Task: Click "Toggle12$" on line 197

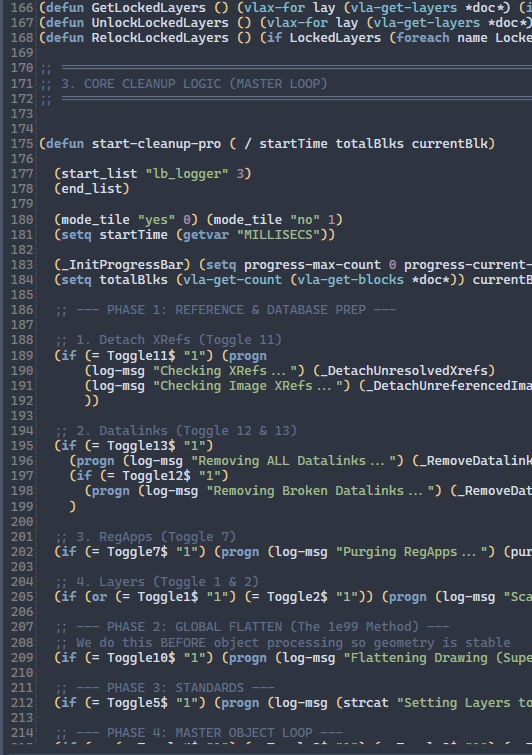Action: [156, 475]
